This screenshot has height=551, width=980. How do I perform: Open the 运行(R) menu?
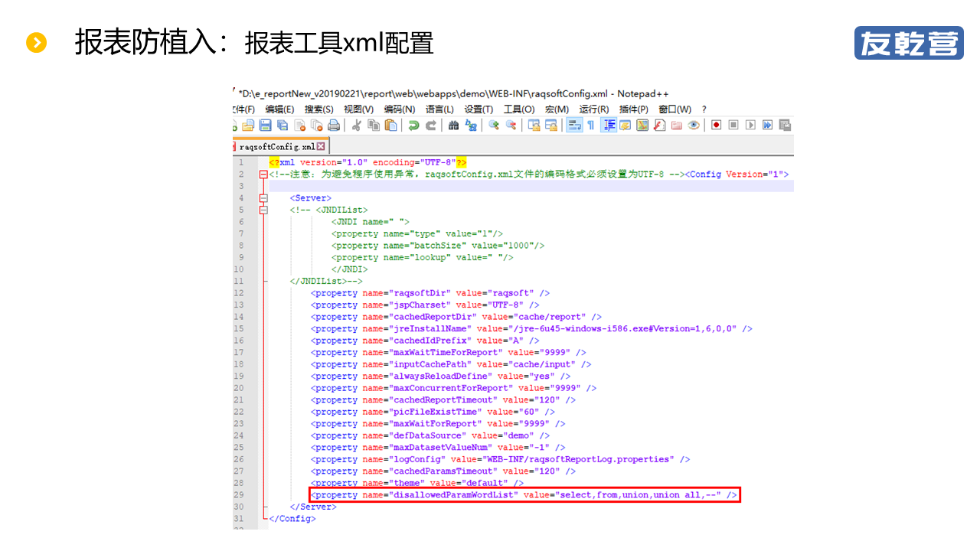point(594,109)
